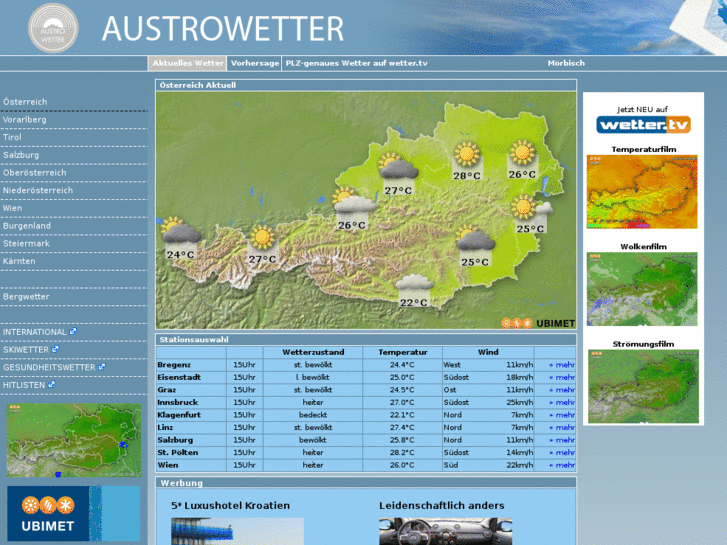Click mehr link in Innsbruck row
Viewport: 727px width, 545px height.
(562, 402)
